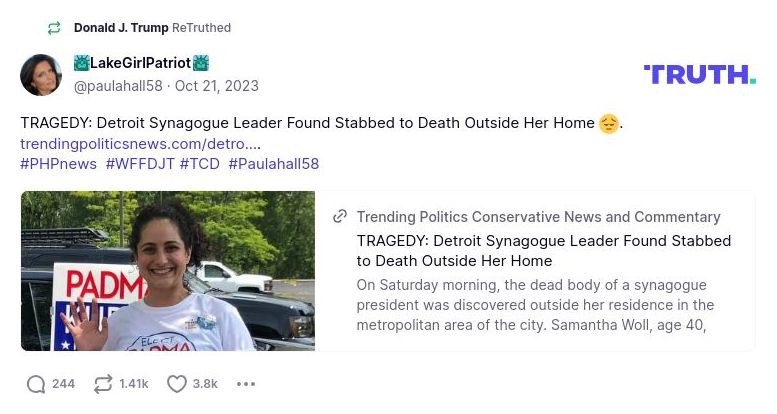
Task: Select the #TCD hashtag
Action: [x=200, y=164]
